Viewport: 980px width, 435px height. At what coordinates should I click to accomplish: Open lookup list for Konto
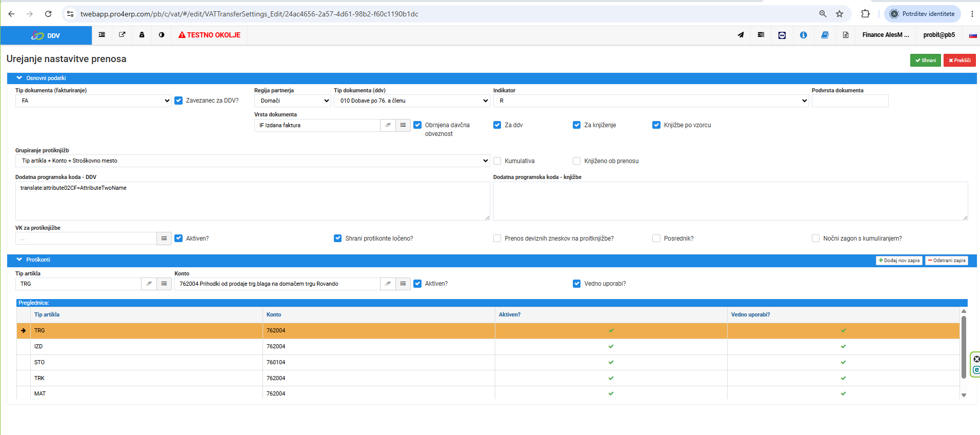[403, 284]
